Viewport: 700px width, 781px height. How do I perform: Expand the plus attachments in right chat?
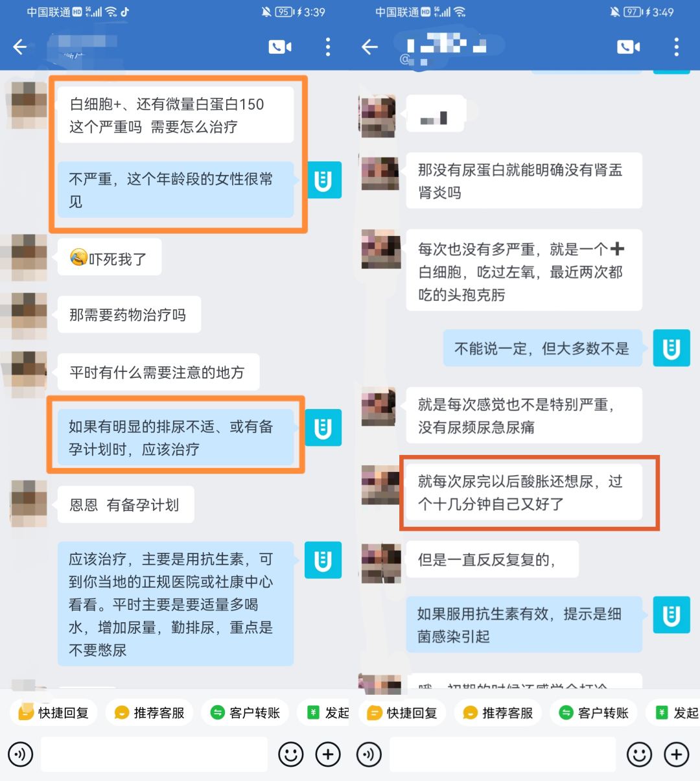(x=677, y=754)
